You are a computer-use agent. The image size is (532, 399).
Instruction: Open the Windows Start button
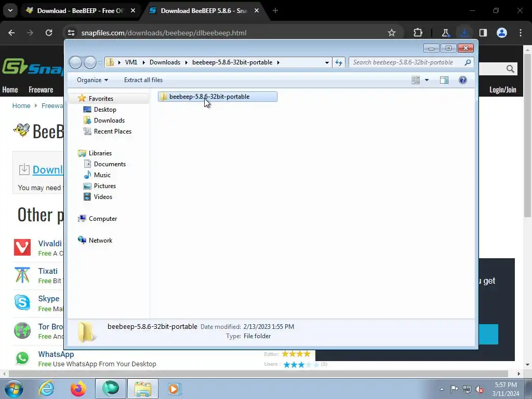[x=14, y=389]
